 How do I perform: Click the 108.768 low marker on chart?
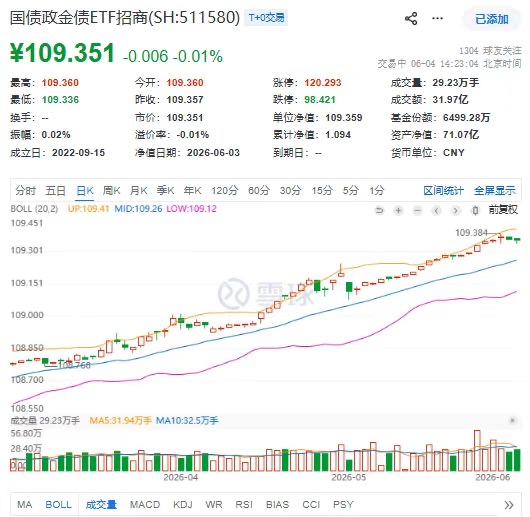coord(75,365)
